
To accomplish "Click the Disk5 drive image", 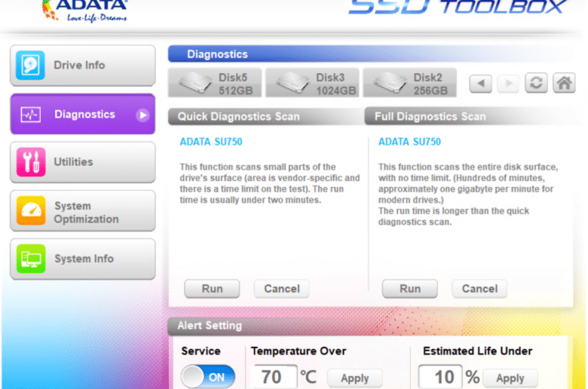I will click(195, 82).
